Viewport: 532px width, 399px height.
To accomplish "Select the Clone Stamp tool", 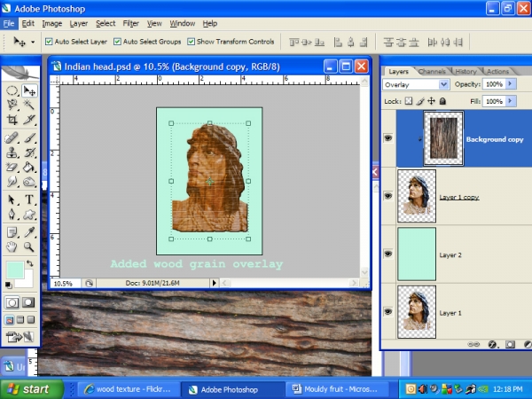I will click(12, 153).
